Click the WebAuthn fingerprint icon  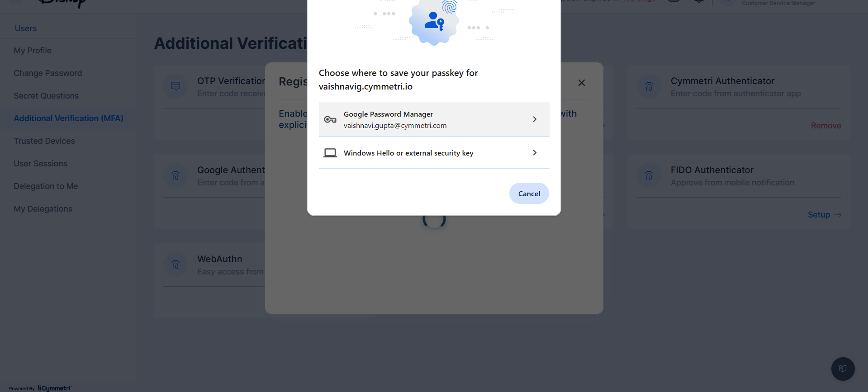[175, 264]
